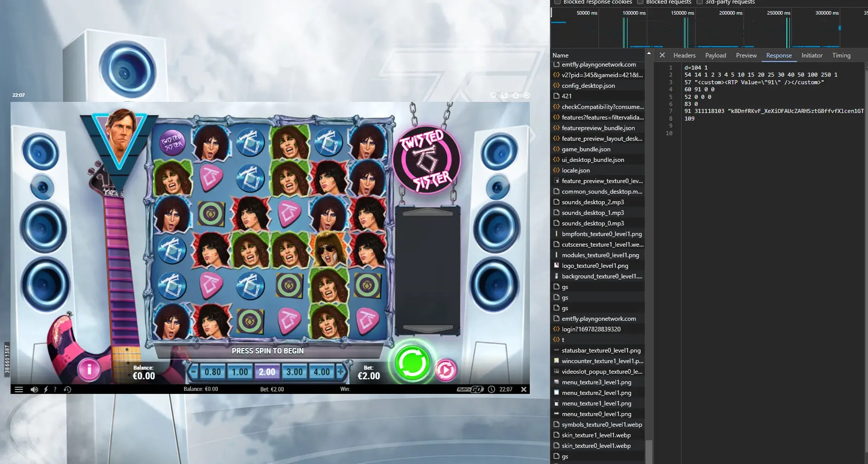
Task: Switch to the Preview tab
Action: coord(746,55)
